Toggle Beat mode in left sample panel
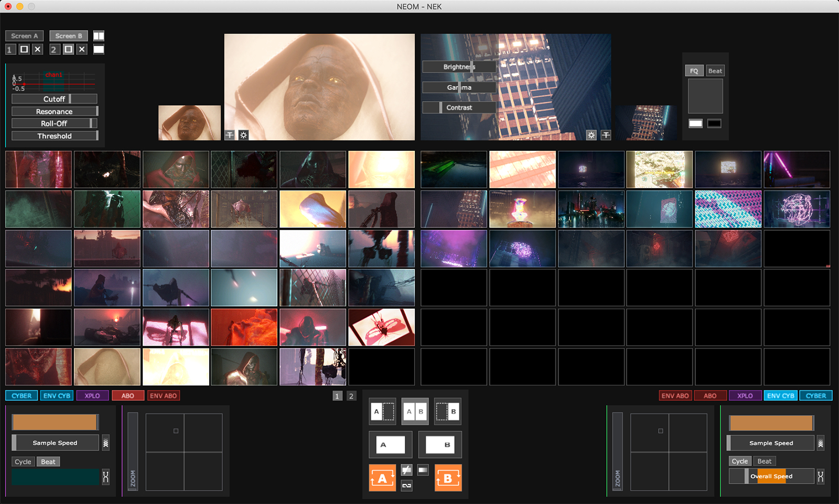The image size is (839, 504). click(x=48, y=462)
